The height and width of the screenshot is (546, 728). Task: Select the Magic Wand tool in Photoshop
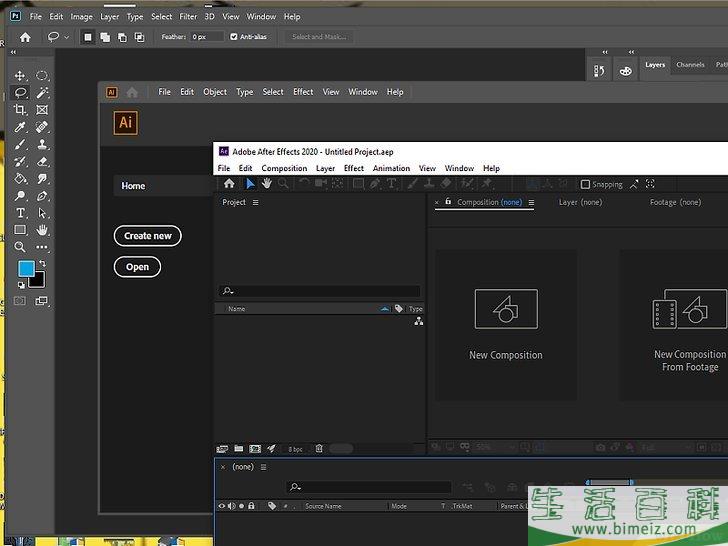coord(42,92)
